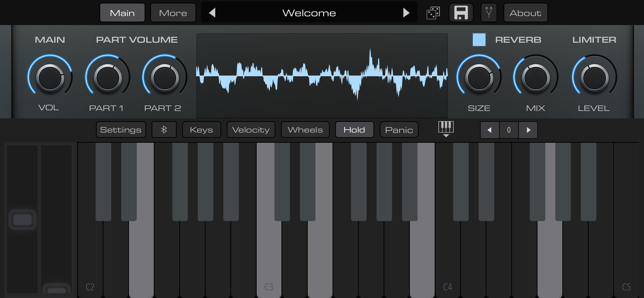This screenshot has width=644, height=298.
Task: Go to previous preset with left arrow
Action: (212, 13)
